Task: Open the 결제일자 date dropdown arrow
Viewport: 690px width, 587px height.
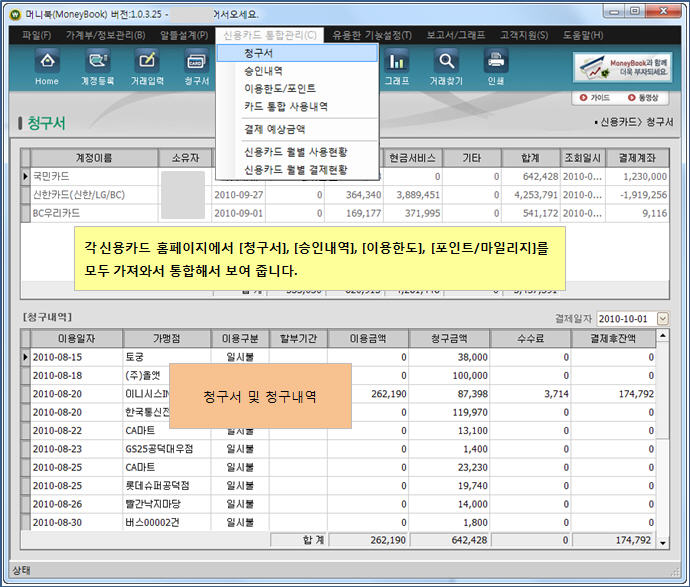Action: tap(662, 318)
